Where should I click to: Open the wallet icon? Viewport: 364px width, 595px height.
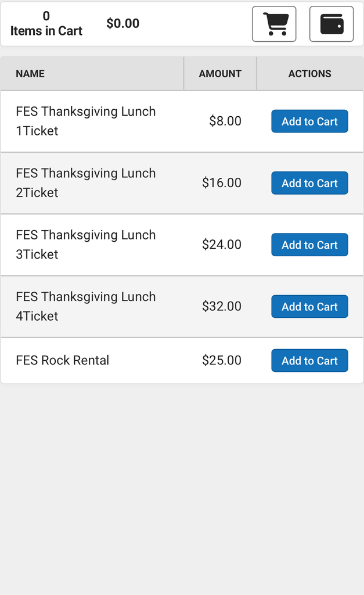331,24
